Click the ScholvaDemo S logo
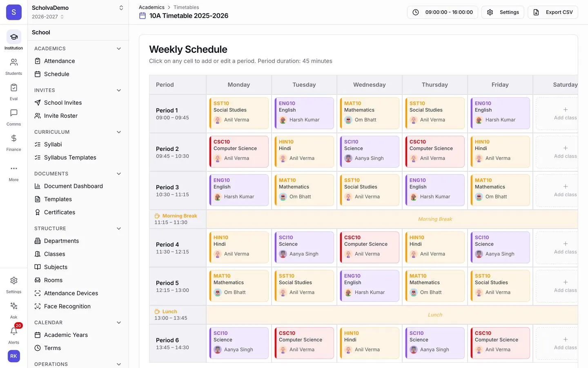The width and height of the screenshot is (588, 368). pyautogui.click(x=13, y=12)
